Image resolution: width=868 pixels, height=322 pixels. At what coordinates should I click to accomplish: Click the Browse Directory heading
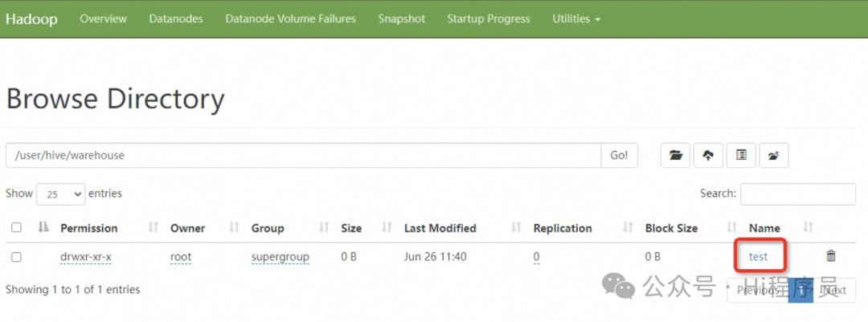(115, 99)
